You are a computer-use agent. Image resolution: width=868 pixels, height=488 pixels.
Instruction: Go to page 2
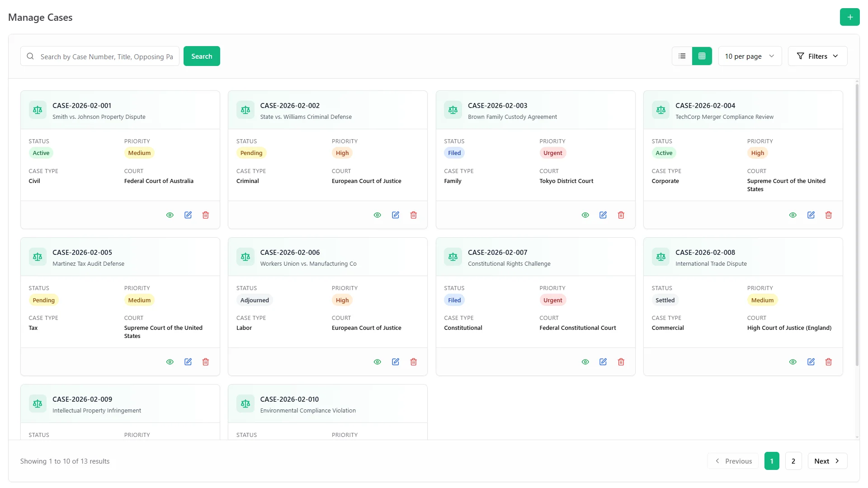[x=793, y=461]
